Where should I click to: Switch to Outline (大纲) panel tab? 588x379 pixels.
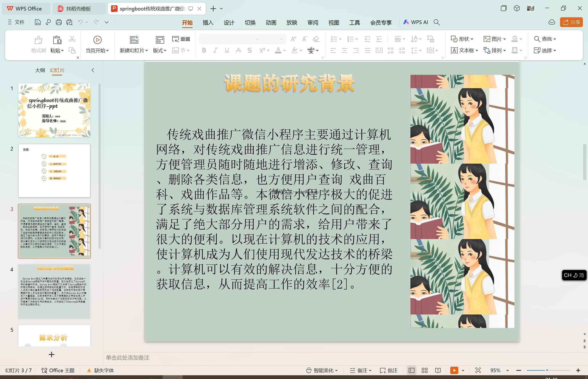coord(40,70)
